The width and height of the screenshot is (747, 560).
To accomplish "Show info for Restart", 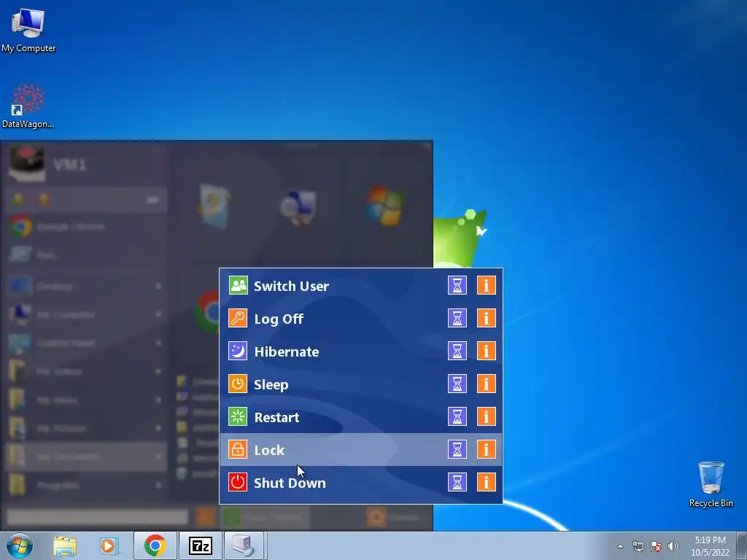I will pos(487,416).
